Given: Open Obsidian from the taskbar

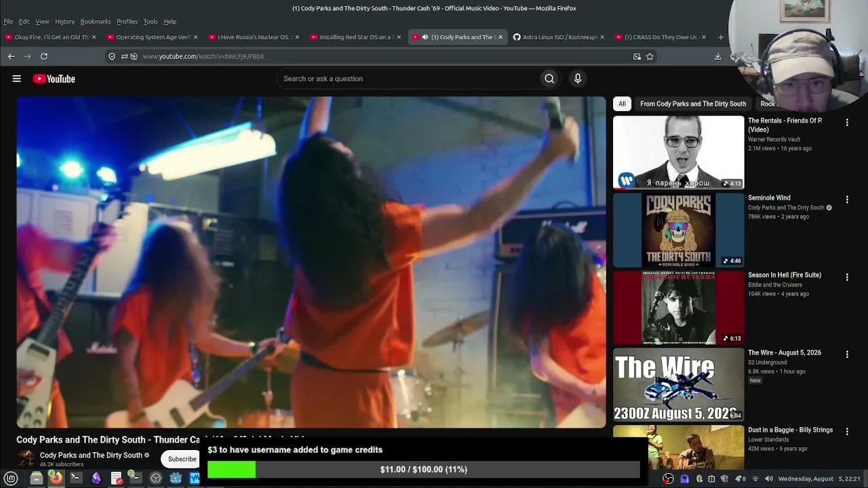Looking at the screenshot, I should [x=96, y=479].
